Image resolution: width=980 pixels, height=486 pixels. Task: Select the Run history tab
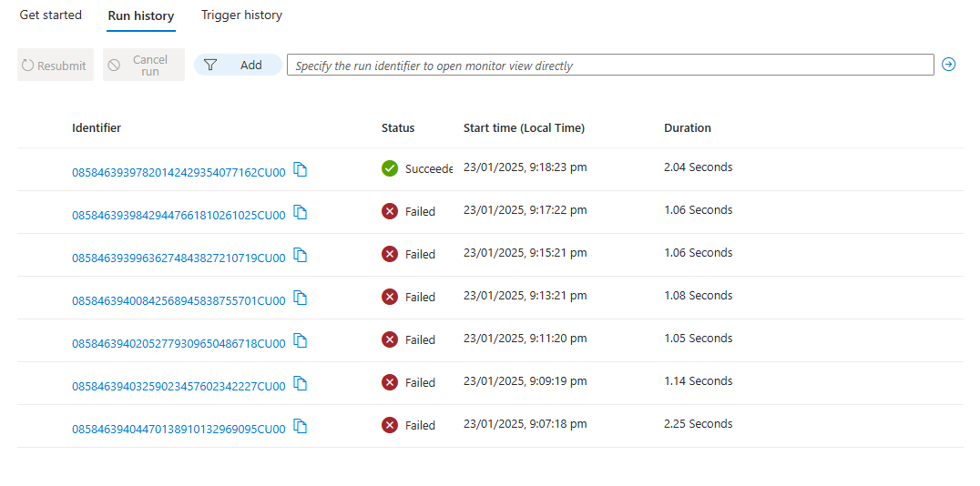[140, 16]
